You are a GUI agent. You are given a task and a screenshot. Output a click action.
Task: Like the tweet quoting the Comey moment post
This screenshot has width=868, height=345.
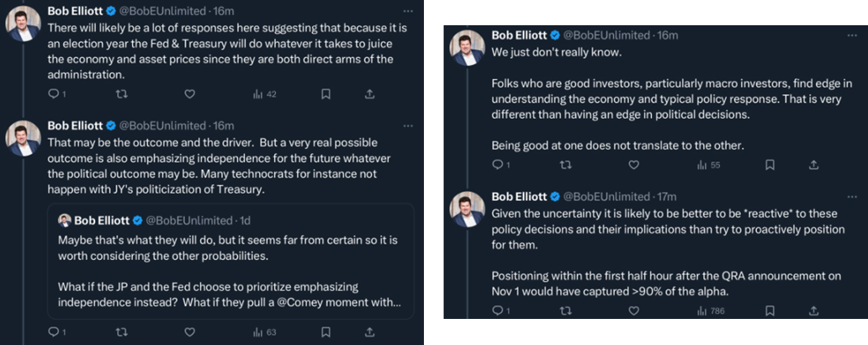pyautogui.click(x=189, y=332)
